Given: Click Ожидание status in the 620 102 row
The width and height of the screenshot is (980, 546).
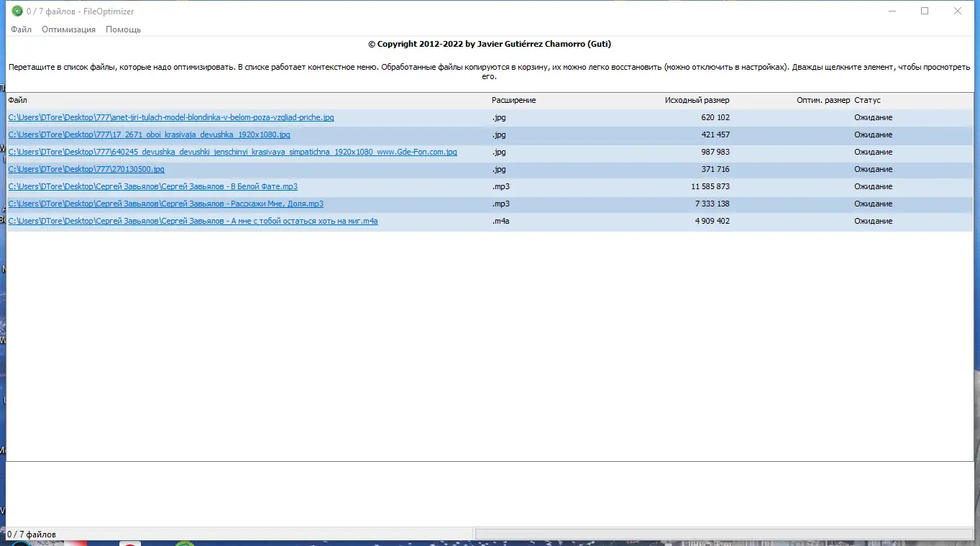Looking at the screenshot, I should [x=874, y=117].
